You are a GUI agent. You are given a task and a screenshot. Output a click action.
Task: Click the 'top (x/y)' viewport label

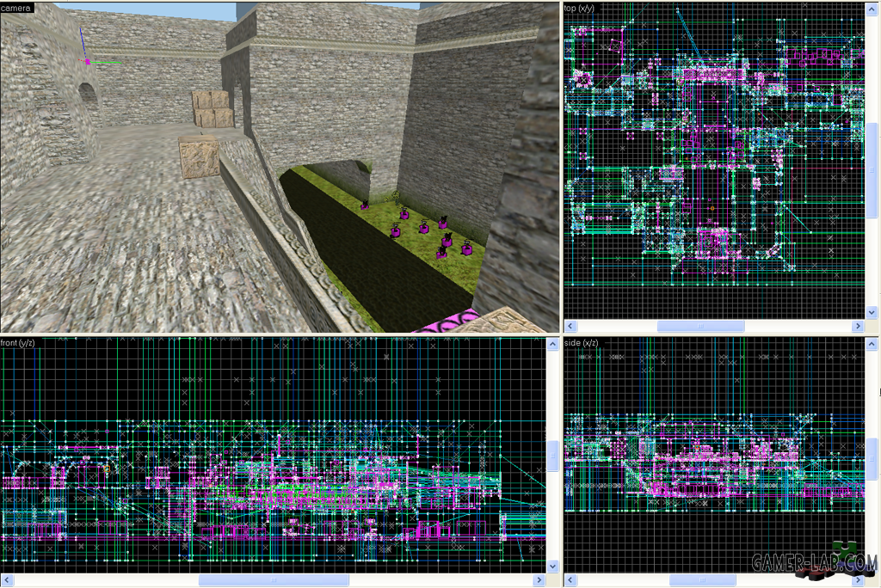pos(579,8)
